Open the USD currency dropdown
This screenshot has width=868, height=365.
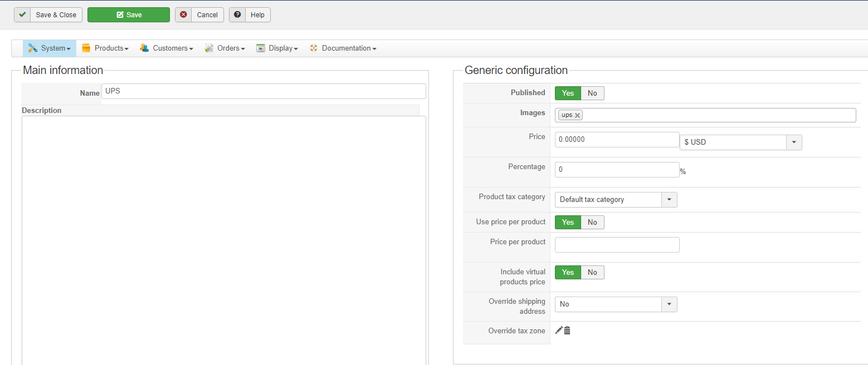(794, 142)
